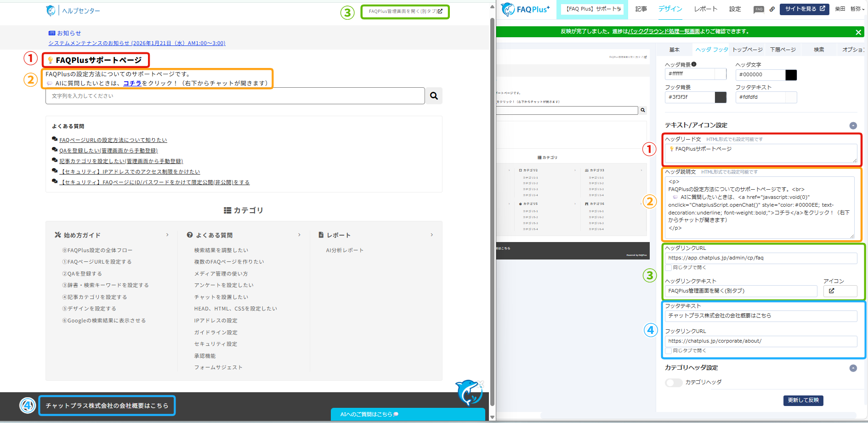This screenshot has height=423, width=868.
Task: Click the search magnifier icon in help center
Action: tap(434, 96)
